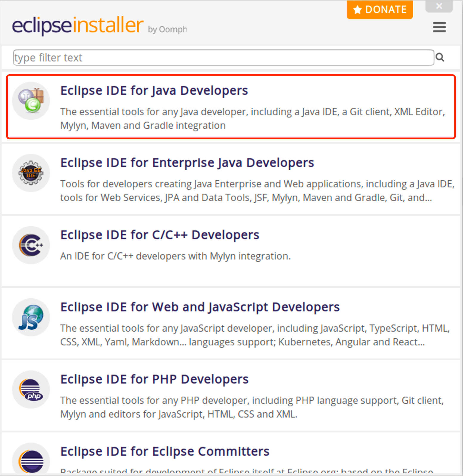Select Eclipse IDE for C/C++ Developers

pyautogui.click(x=231, y=251)
